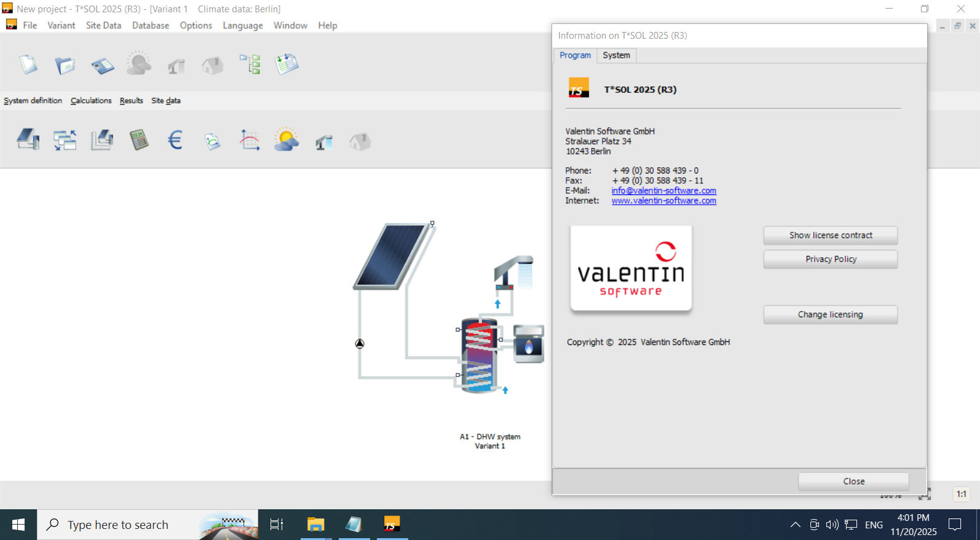Open the Language menu

[x=242, y=25]
